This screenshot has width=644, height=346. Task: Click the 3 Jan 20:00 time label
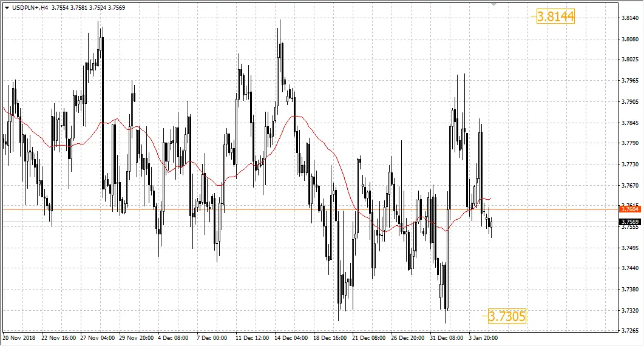tap(483, 338)
